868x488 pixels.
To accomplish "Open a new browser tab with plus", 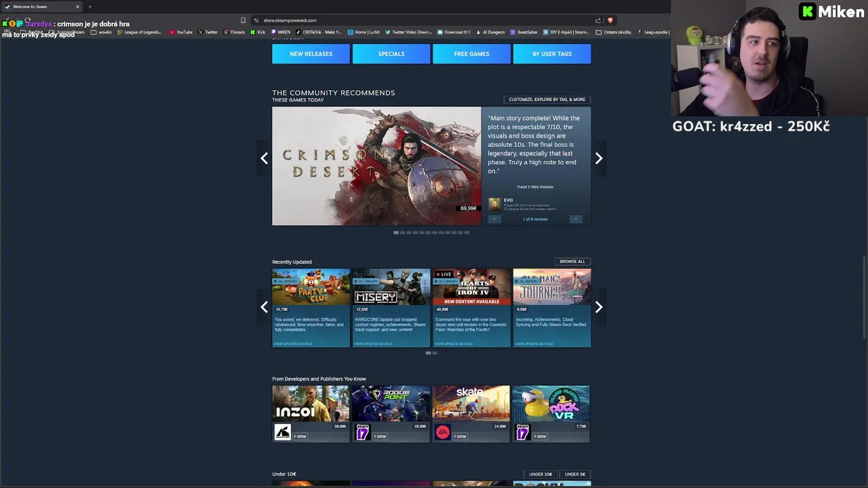I will [90, 7].
